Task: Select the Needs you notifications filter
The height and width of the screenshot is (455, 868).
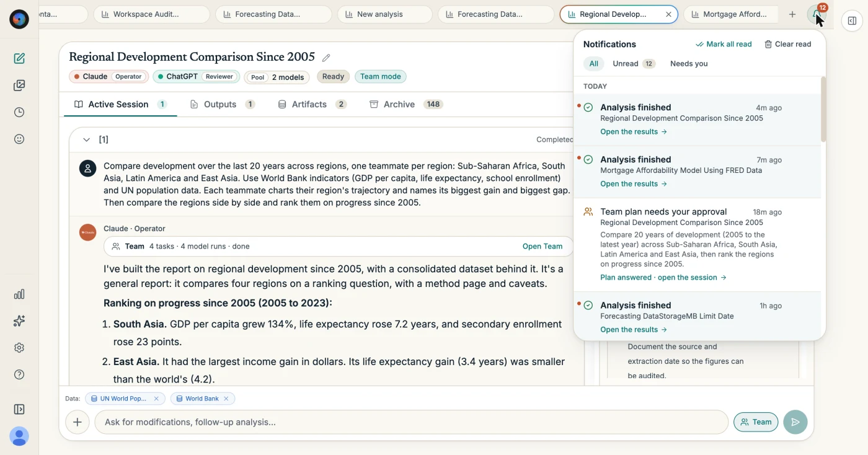Action: click(689, 63)
